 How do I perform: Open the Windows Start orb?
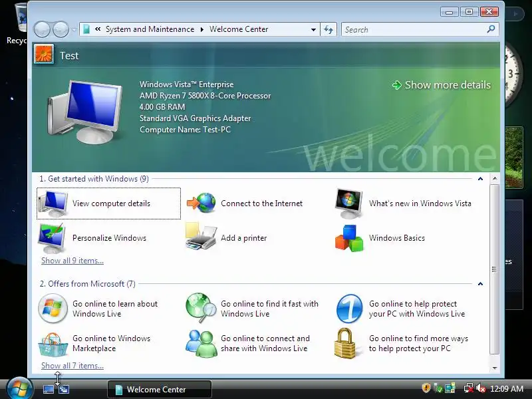[19, 389]
